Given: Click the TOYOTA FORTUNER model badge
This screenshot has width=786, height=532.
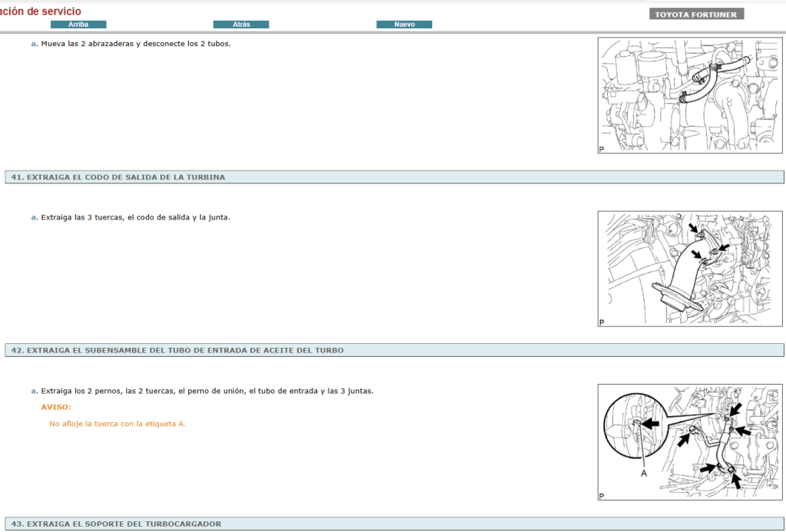Looking at the screenshot, I should pyautogui.click(x=695, y=15).
